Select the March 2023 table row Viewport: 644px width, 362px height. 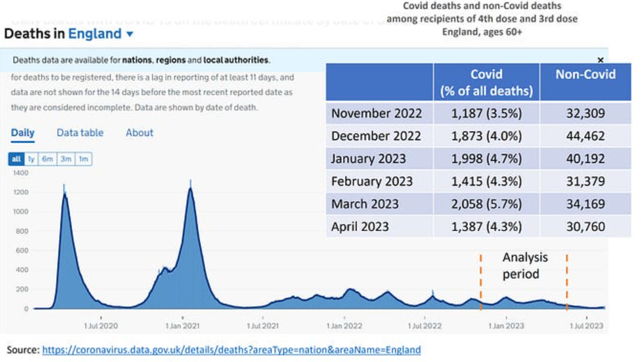pos(478,204)
